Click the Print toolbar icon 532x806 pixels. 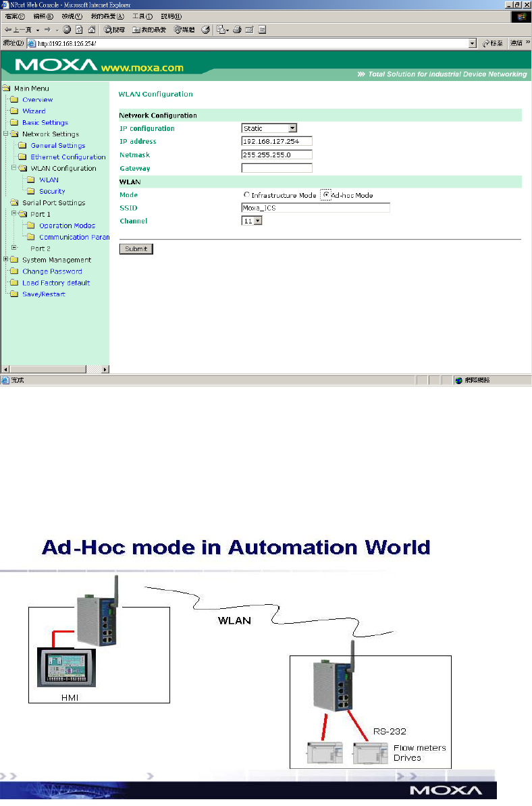[x=237, y=30]
